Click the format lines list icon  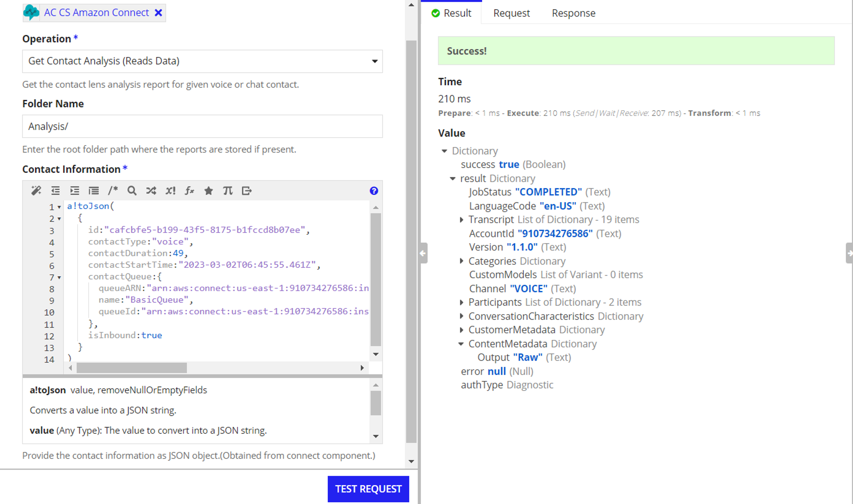(x=94, y=191)
